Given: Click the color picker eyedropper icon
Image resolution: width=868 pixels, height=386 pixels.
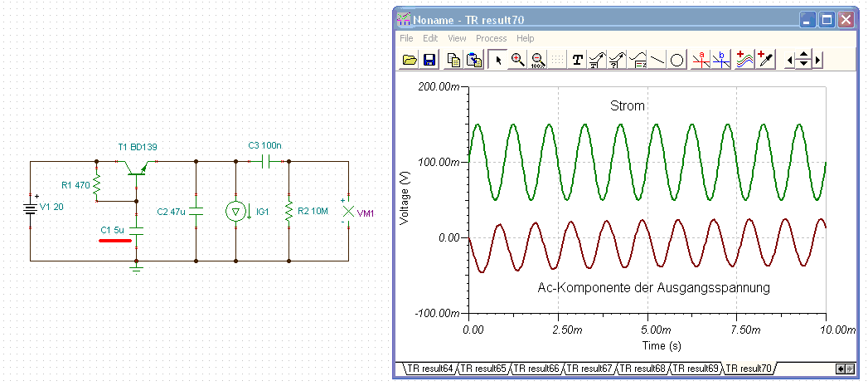Looking at the screenshot, I should pos(766,60).
